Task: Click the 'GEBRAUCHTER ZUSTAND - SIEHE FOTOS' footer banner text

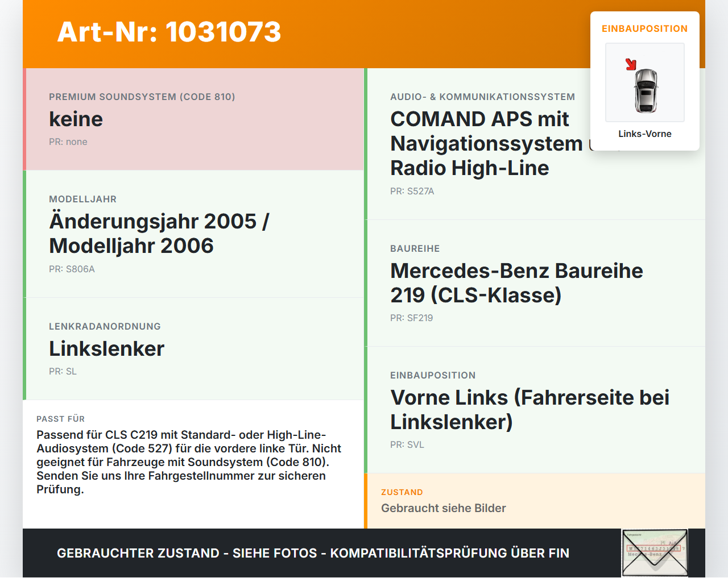Action: pos(313,553)
